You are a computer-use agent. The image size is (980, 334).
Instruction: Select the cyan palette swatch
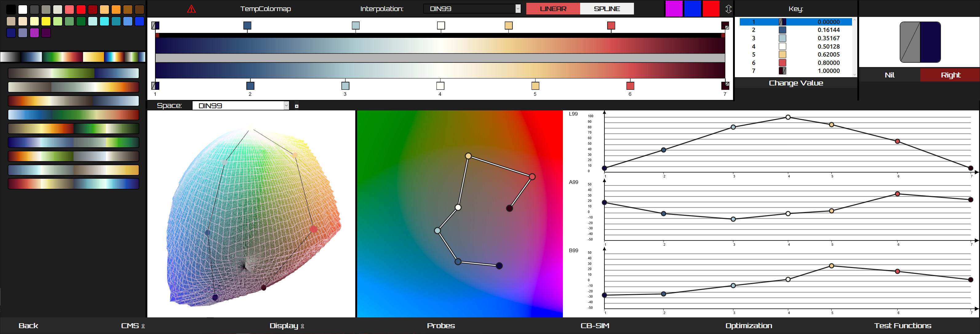pos(105,21)
